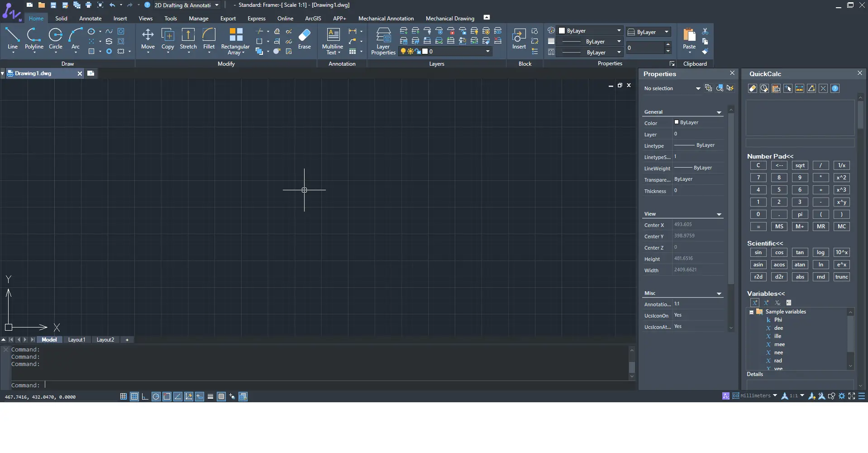Viewport: 868px width, 453px height.
Task: Insert Multiline Text
Action: point(333,41)
